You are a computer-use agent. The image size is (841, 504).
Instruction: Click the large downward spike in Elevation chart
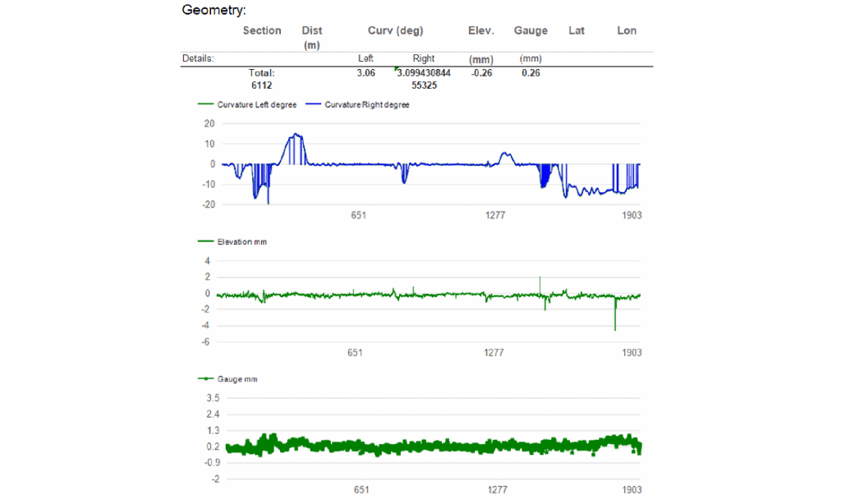615,320
